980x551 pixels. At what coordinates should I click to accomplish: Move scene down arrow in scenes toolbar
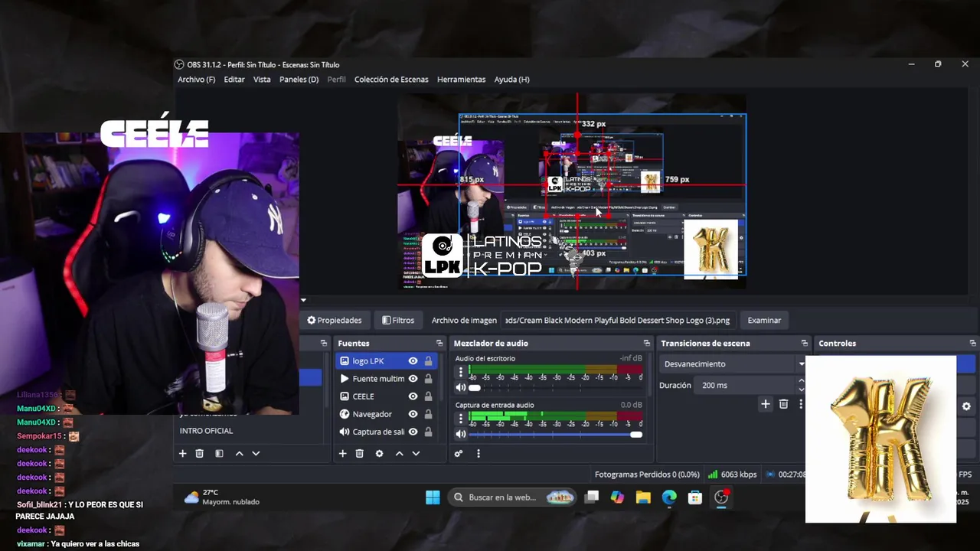point(256,454)
